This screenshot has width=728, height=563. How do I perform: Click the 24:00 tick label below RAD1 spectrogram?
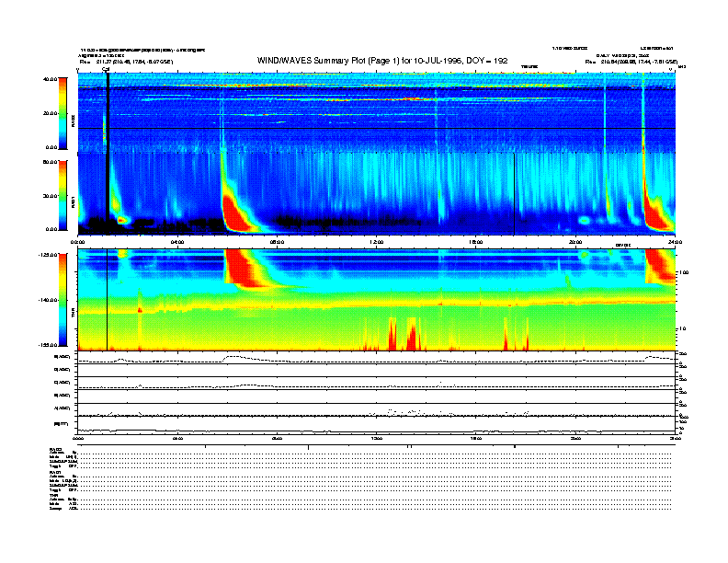(675, 242)
